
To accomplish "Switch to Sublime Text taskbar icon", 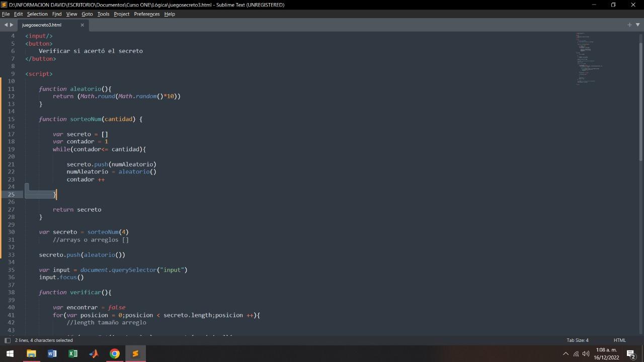I will point(135,353).
